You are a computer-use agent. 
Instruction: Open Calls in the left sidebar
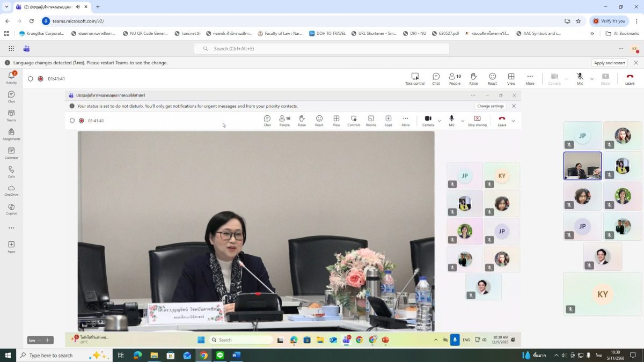click(11, 172)
